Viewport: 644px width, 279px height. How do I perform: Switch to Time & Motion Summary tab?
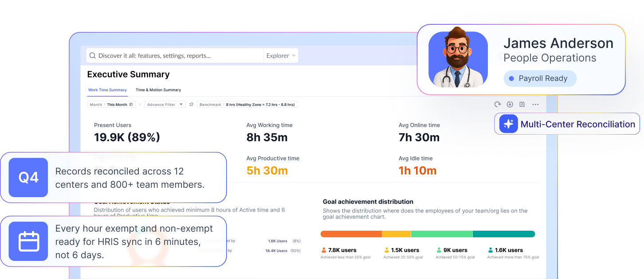click(158, 90)
